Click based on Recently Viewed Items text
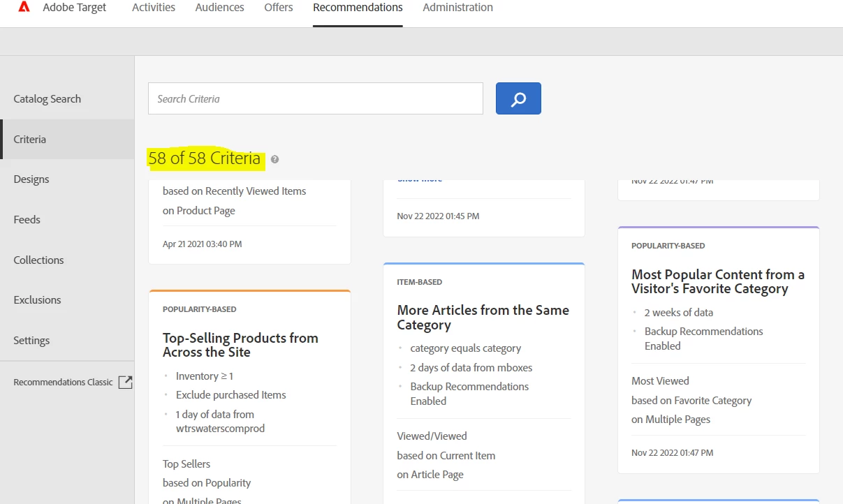 [235, 191]
